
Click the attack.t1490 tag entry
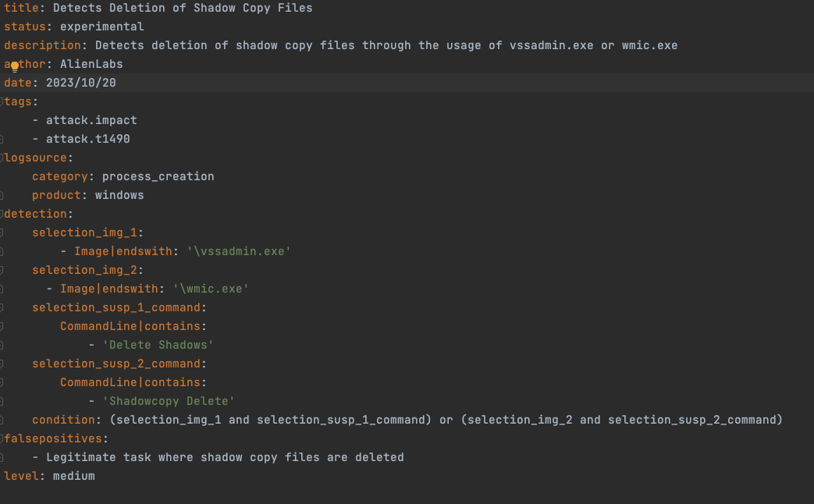click(x=88, y=139)
